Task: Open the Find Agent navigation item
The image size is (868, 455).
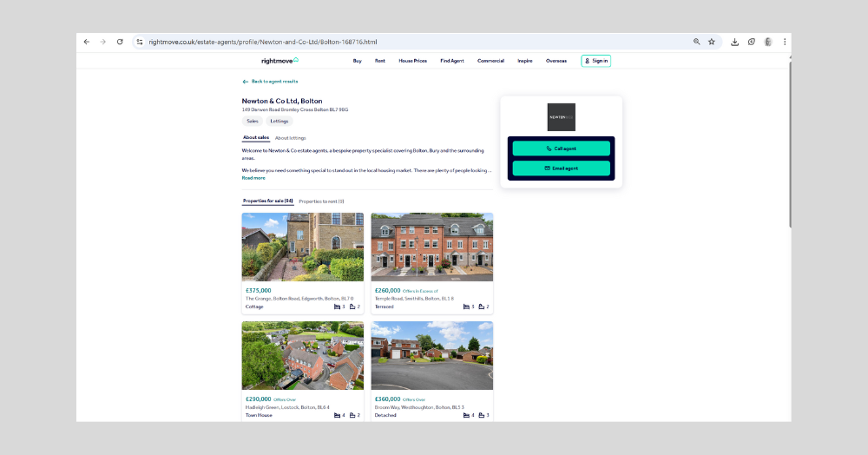Action: point(451,61)
